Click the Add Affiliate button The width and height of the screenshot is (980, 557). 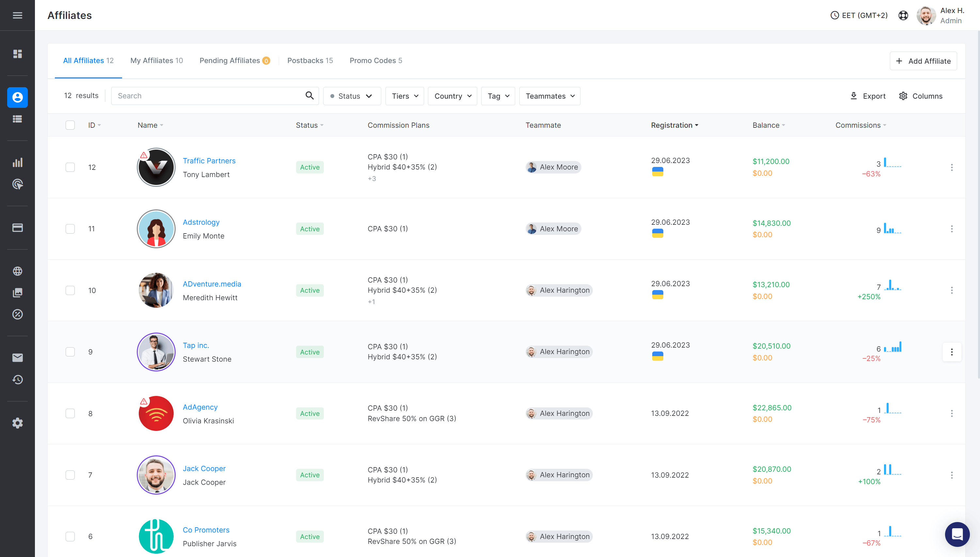(923, 61)
